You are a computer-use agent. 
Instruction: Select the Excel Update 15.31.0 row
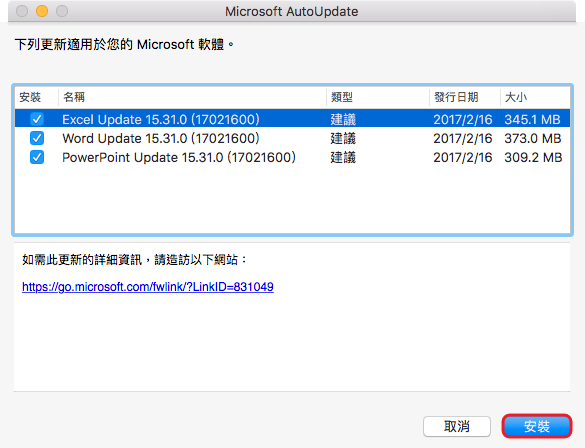(292, 119)
